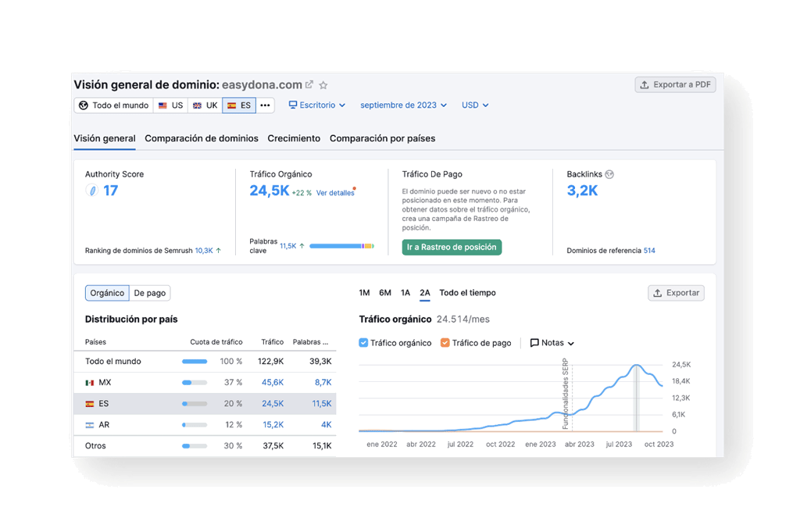This screenshot has height=532, width=800.
Task: Click the Backlinks info globe icon
Action: pyautogui.click(x=609, y=174)
